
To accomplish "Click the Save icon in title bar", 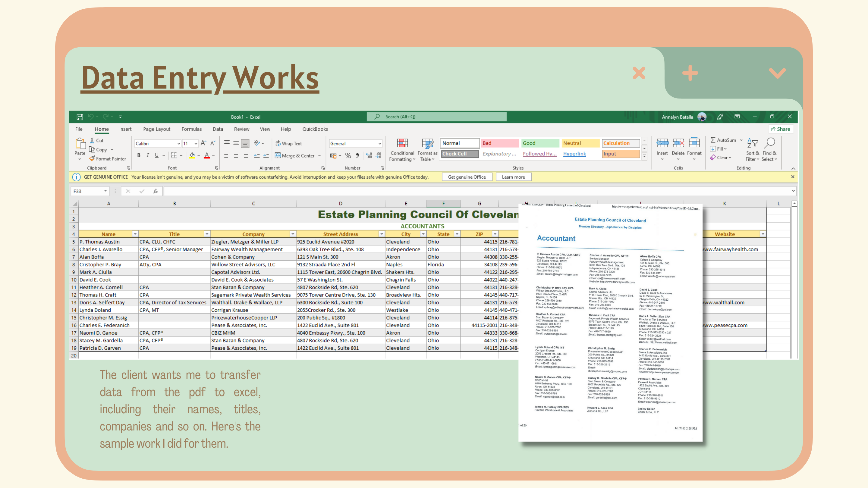I will click(x=80, y=117).
